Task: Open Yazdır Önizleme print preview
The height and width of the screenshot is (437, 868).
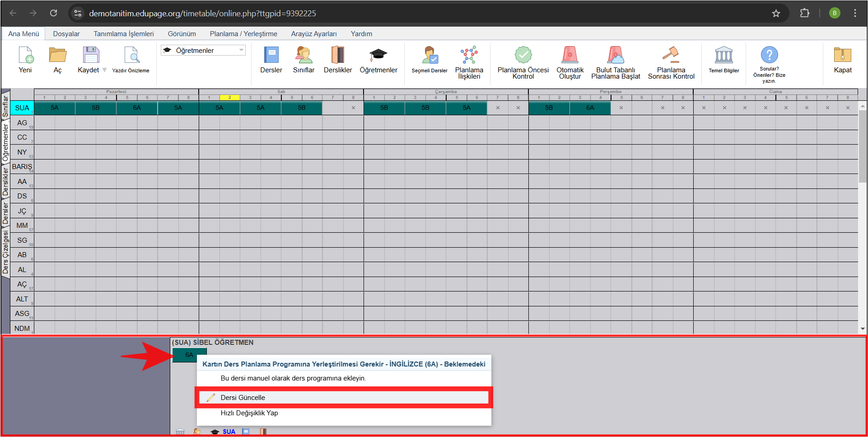Action: coord(131,55)
